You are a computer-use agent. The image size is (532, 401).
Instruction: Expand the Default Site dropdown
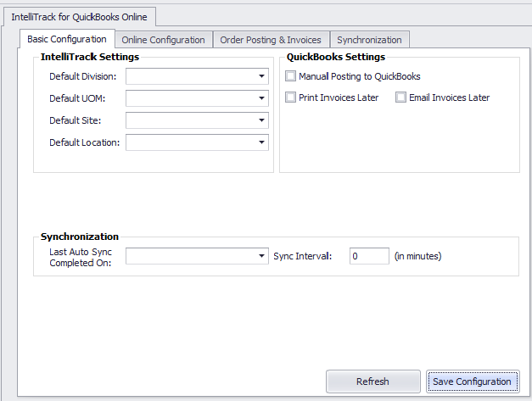[261, 120]
